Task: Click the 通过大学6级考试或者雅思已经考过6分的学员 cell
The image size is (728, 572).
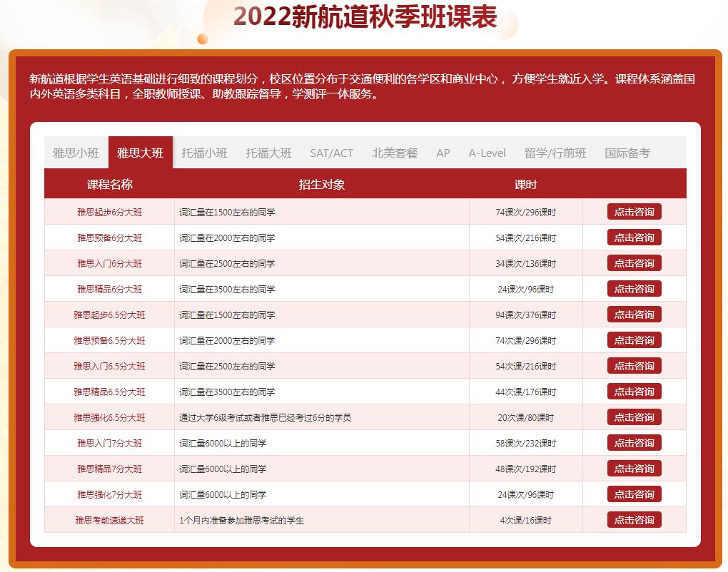Action: coord(322,417)
